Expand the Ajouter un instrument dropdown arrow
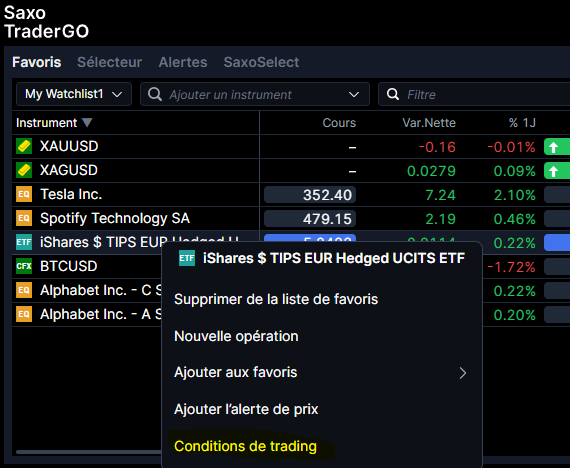Screen dimensions: 570x468 354,95
